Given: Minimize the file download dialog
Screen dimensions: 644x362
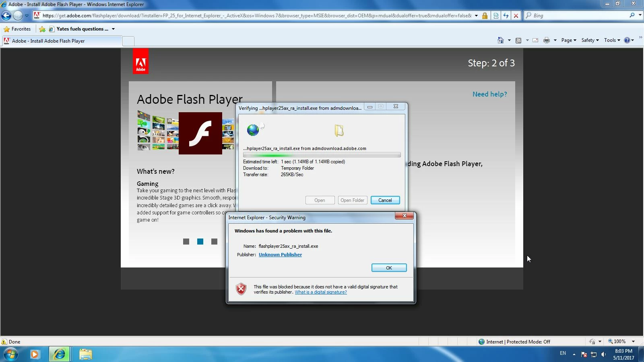Looking at the screenshot, I should [x=369, y=107].
